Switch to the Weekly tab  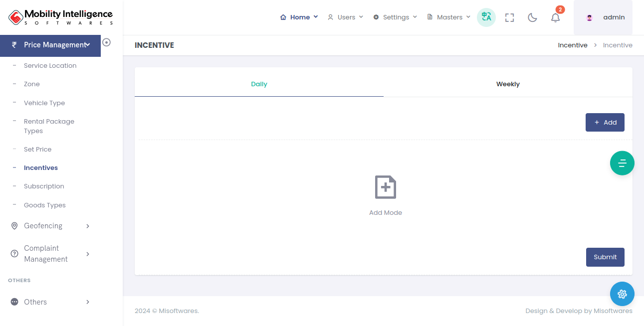(508, 84)
